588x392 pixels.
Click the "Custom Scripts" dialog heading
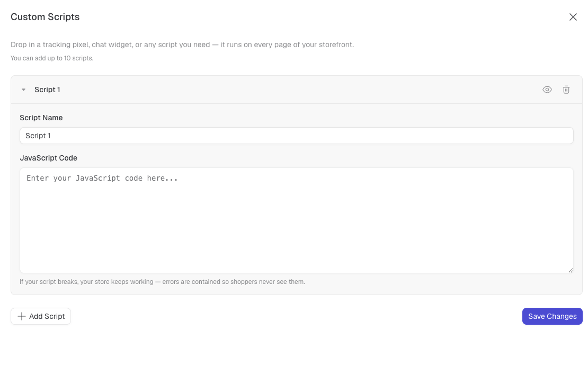click(x=45, y=17)
